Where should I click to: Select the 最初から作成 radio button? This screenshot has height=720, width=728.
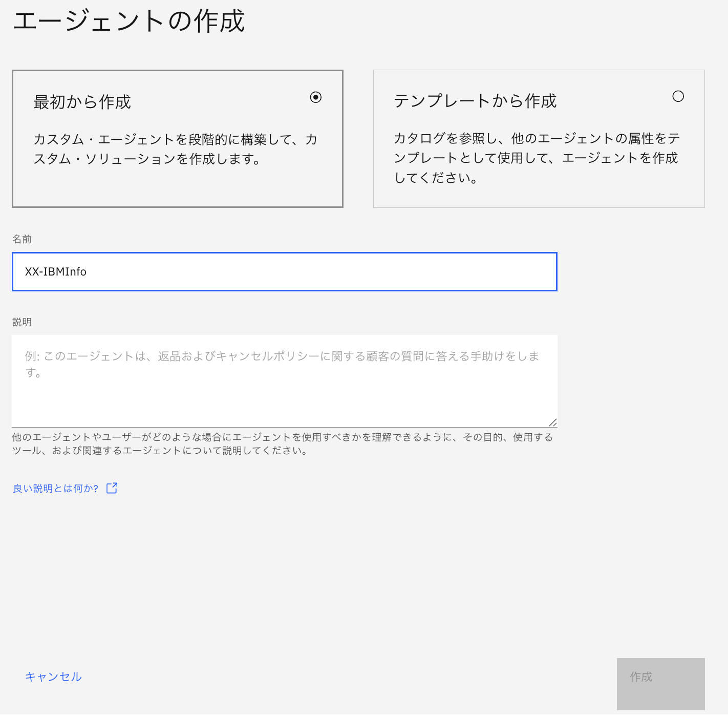click(x=316, y=97)
